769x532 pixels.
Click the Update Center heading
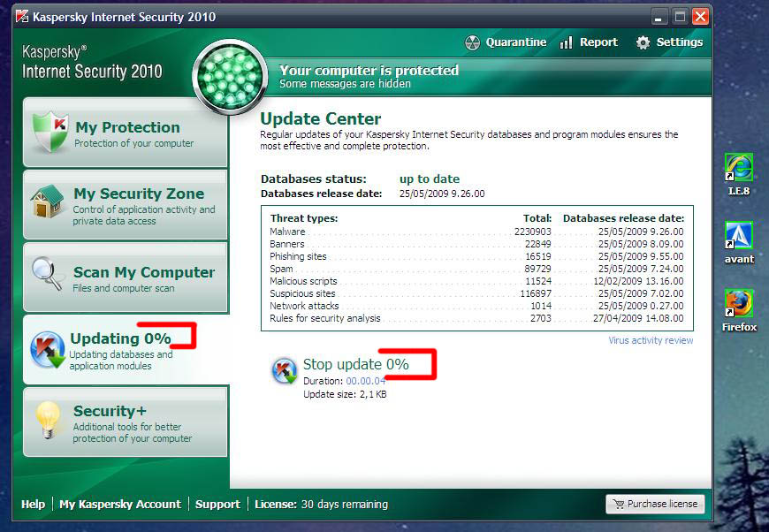(320, 118)
